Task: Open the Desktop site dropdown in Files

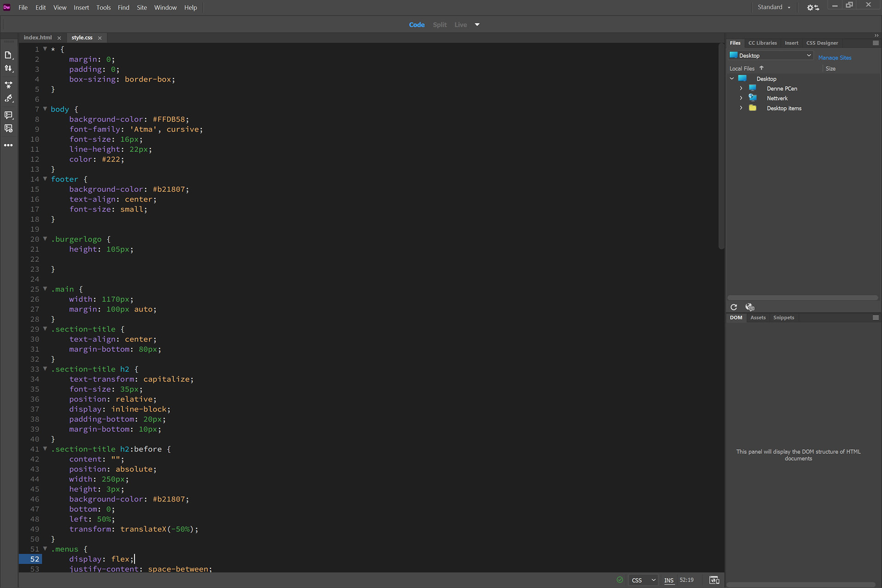Action: pos(771,56)
